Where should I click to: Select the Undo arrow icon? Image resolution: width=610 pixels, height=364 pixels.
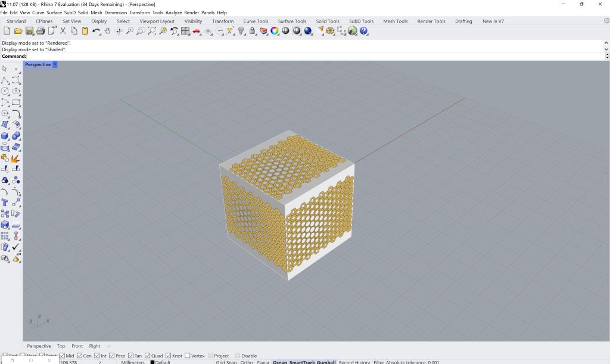pos(96,31)
